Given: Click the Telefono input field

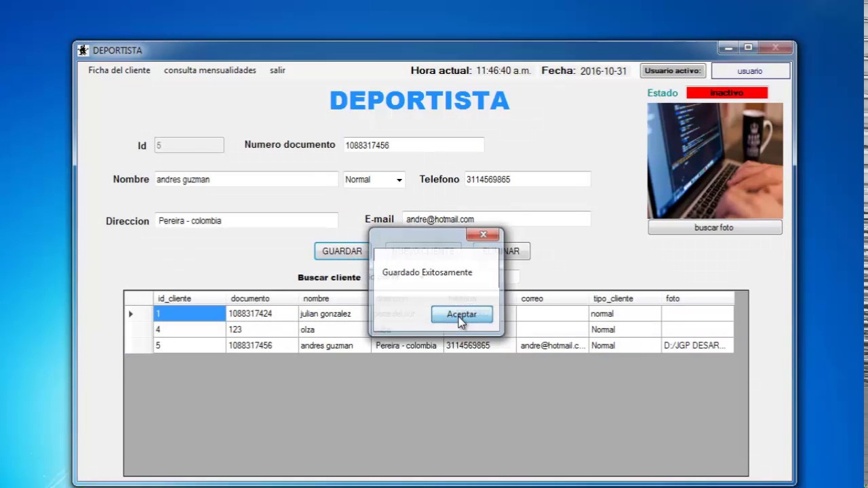Looking at the screenshot, I should (x=527, y=180).
